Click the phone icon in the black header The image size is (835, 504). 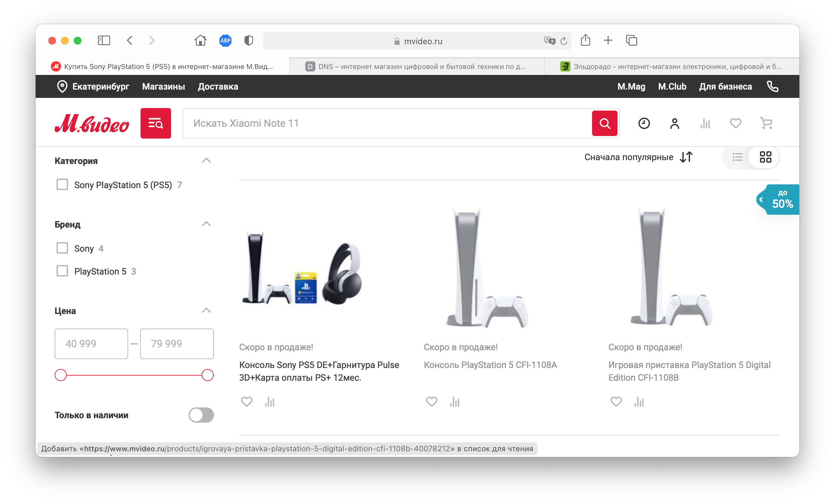(773, 86)
